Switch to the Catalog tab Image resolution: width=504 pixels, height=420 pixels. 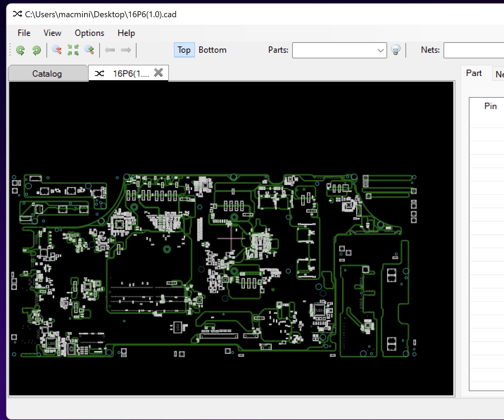(x=47, y=74)
